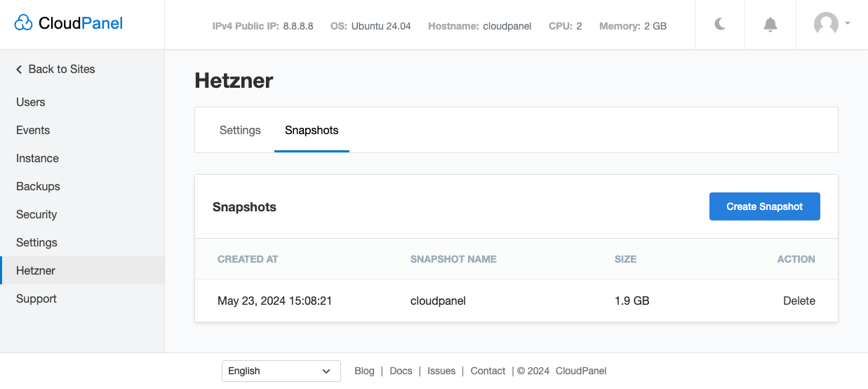
Task: Toggle dark mode with the moon icon
Action: tap(720, 25)
